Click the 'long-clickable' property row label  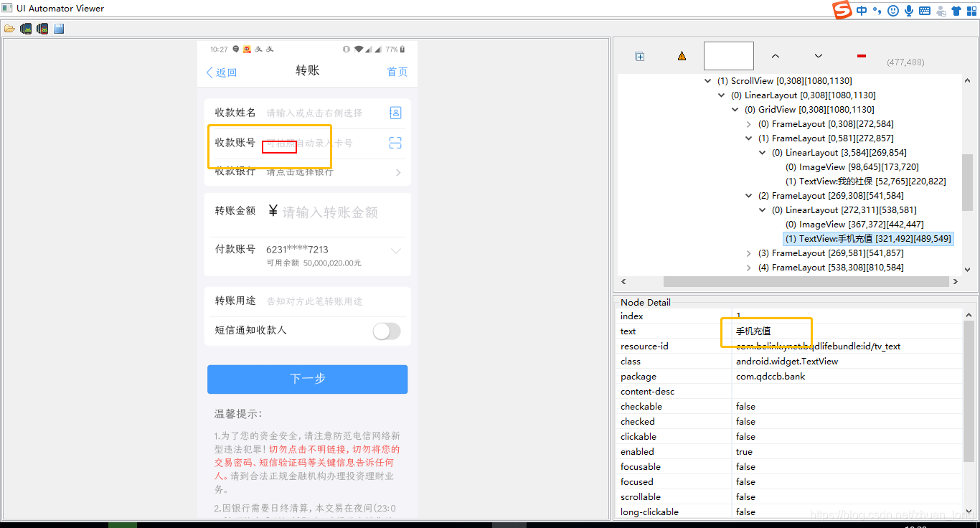click(649, 511)
